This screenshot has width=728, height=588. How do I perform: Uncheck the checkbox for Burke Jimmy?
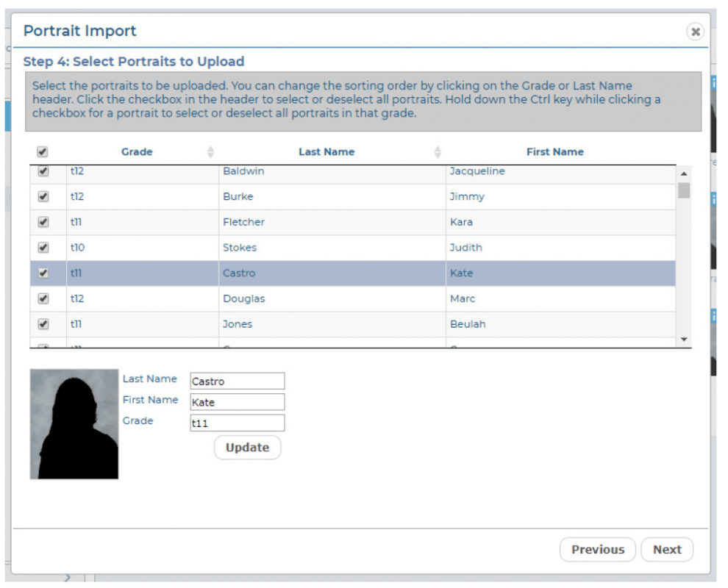43,197
